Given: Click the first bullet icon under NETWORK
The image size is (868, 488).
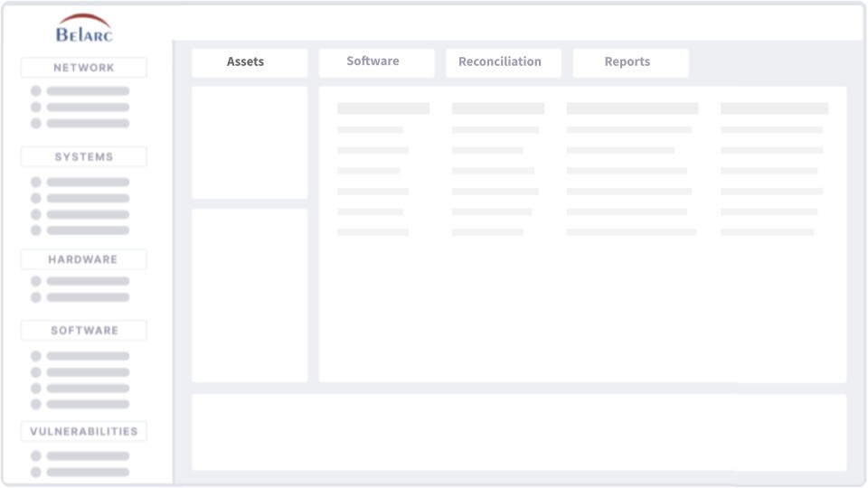Looking at the screenshot, I should pyautogui.click(x=36, y=91).
